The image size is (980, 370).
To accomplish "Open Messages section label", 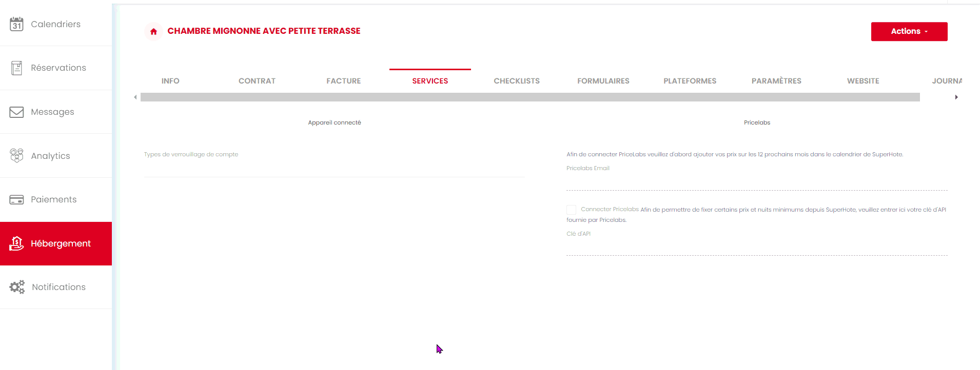I will pos(52,112).
